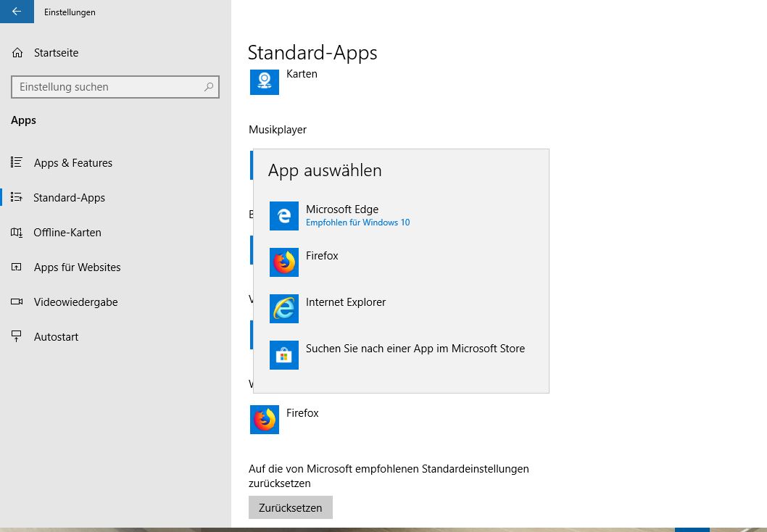Click the Firefox icon in App auswählen
767x532 pixels.
(283, 262)
